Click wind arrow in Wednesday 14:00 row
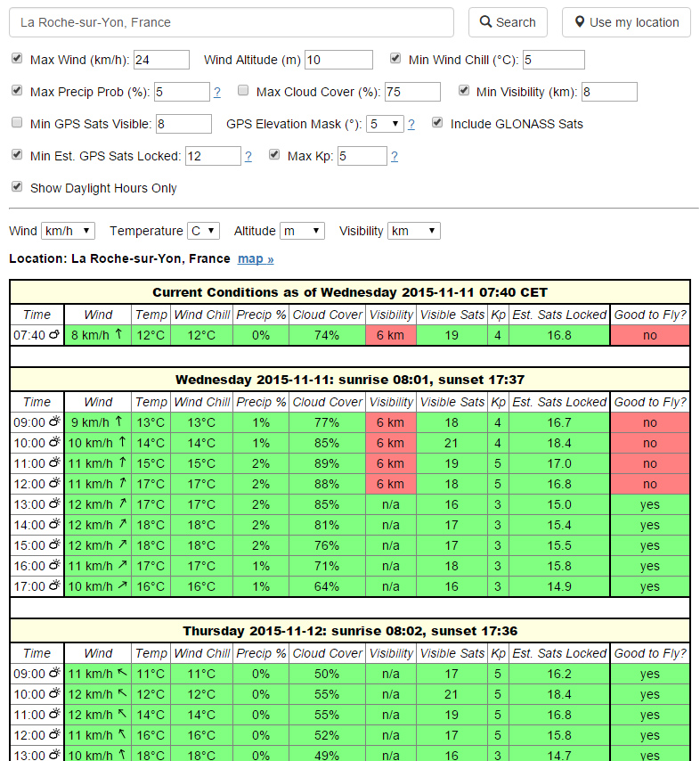This screenshot has height=761, width=700. coord(123,524)
